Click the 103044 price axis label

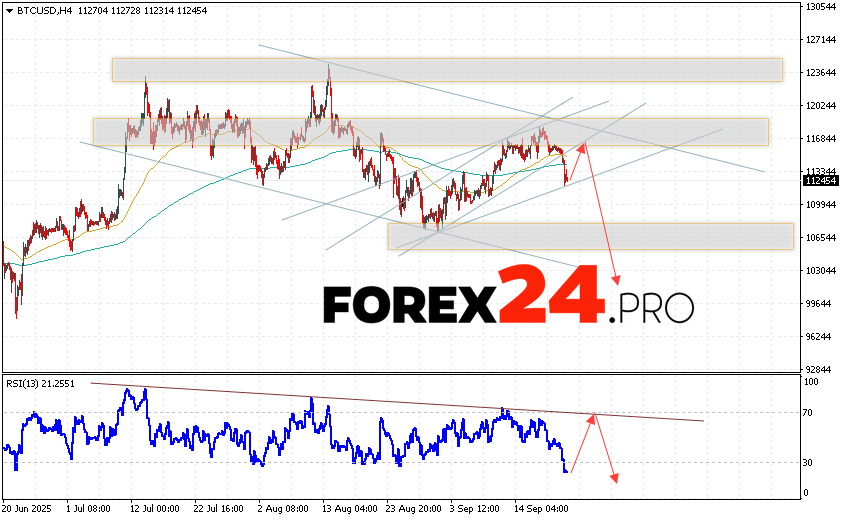[x=821, y=271]
